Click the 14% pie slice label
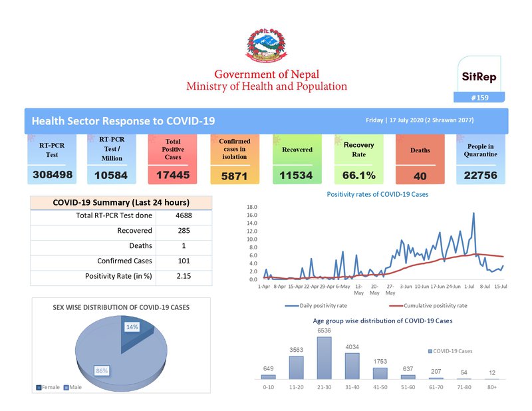532x411 pixels. coord(132,327)
